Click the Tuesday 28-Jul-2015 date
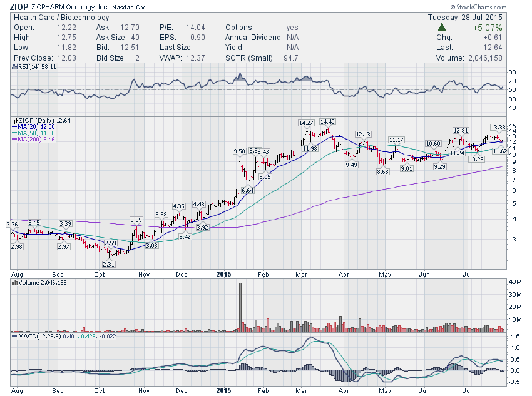Image resolution: width=532 pixels, height=396 pixels. click(x=465, y=18)
